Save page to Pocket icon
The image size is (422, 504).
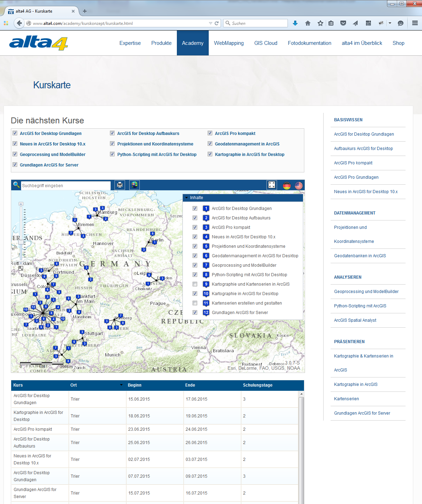pos(343,23)
